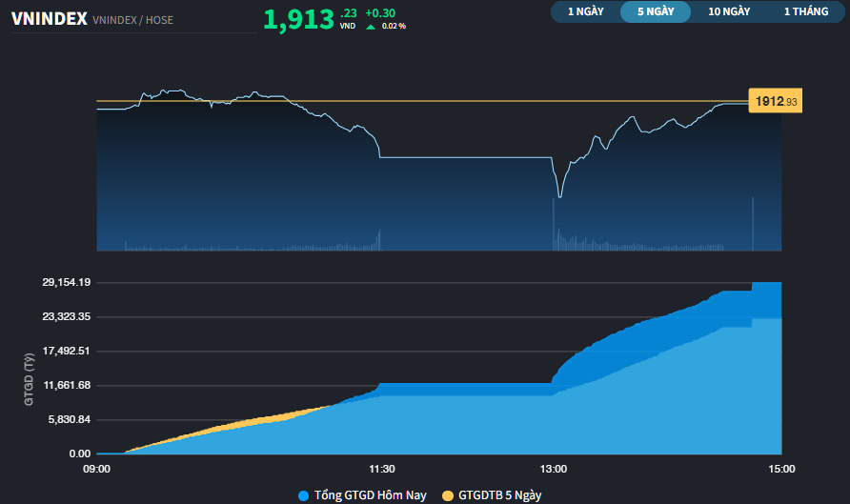Click the VNINDEX title
850x504 pixels.
click(x=50, y=19)
